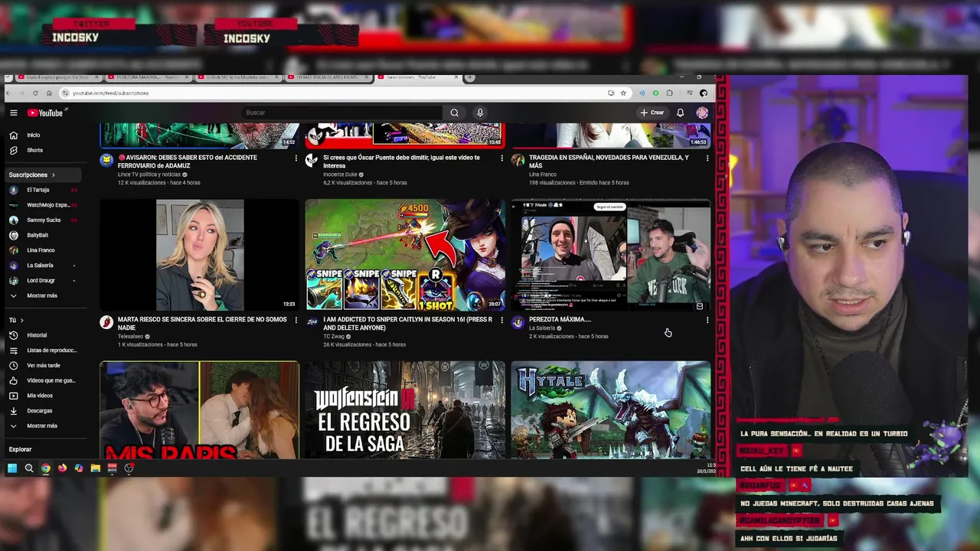980x551 pixels.
Task: Expand Tú section with Mostrar más
Action: pos(44,425)
